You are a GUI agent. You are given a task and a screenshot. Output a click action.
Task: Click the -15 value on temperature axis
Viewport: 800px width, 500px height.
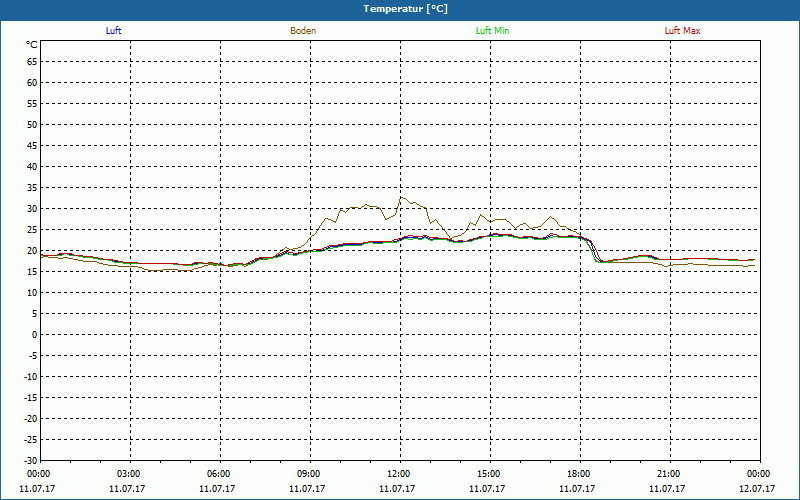pos(31,397)
